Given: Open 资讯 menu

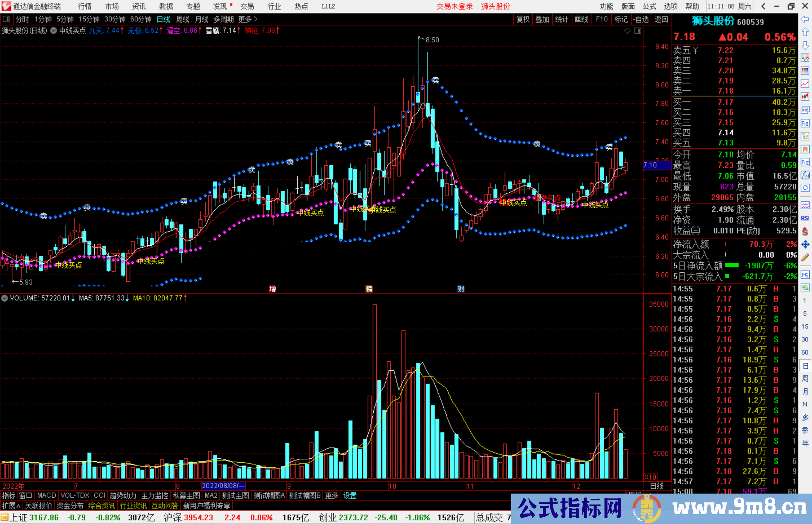Looking at the screenshot, I should click(139, 6).
